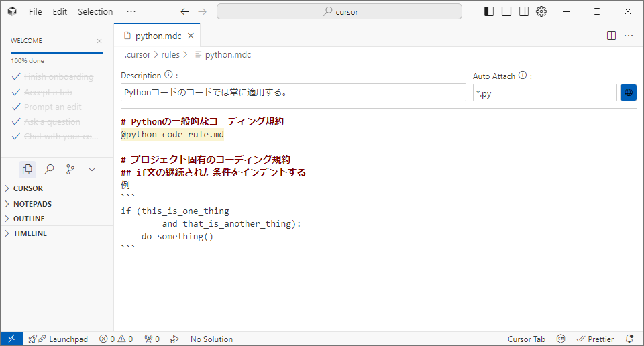This screenshot has height=346, width=644.
Task: Open the Source Control view icon
Action: coord(70,169)
